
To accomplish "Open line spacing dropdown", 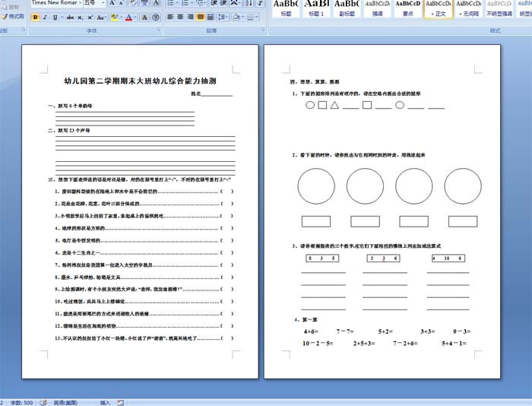I will (x=223, y=17).
